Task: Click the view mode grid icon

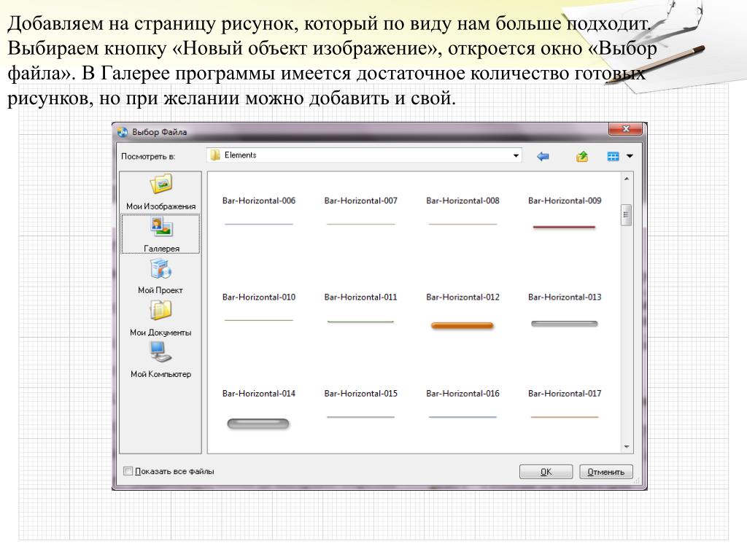Action: [x=613, y=156]
